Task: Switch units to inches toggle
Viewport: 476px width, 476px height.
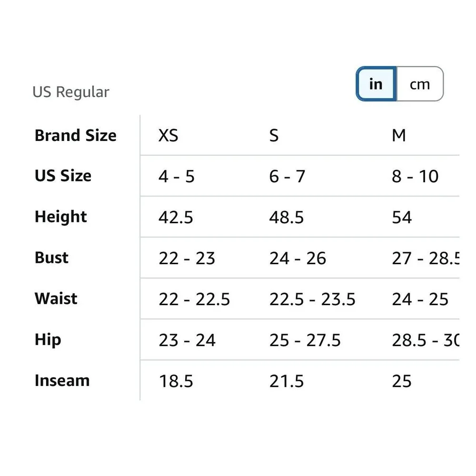Action: click(x=376, y=84)
